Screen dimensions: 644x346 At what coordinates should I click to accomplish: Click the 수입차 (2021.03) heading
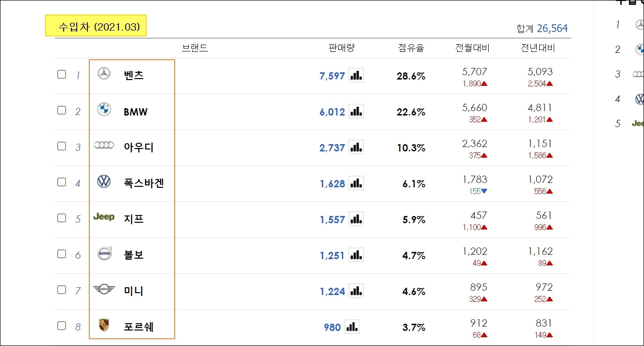[99, 27]
